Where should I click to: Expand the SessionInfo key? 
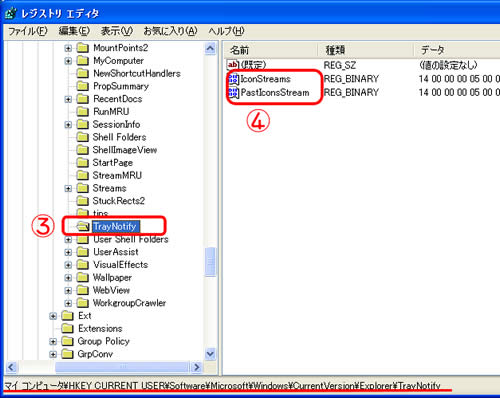pos(68,125)
